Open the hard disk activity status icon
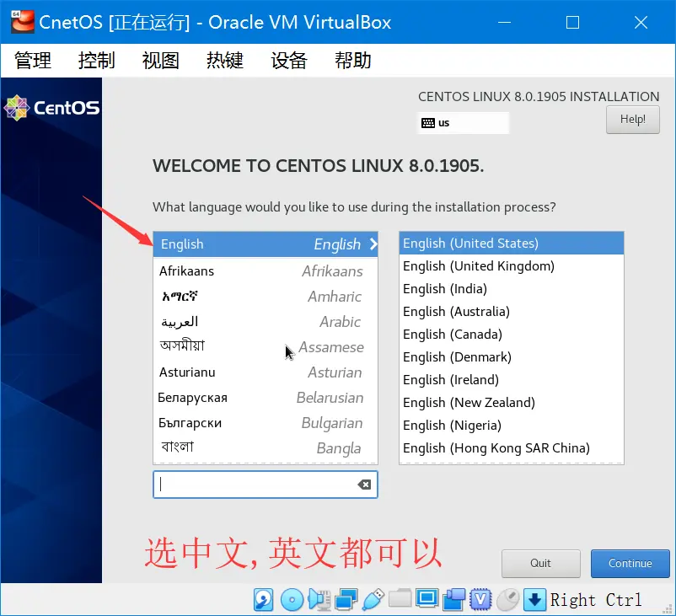Viewport: 676px width, 616px height. [x=262, y=600]
